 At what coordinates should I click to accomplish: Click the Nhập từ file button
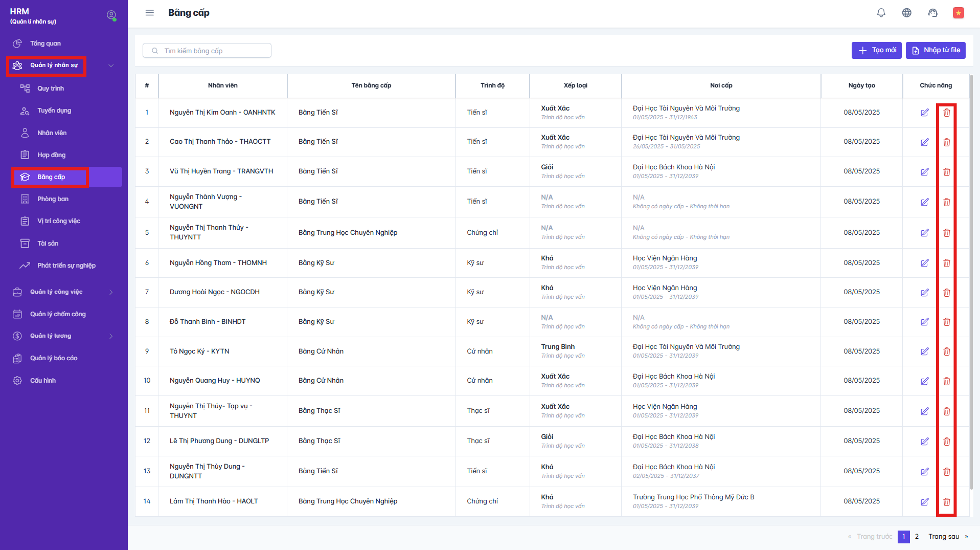point(935,50)
